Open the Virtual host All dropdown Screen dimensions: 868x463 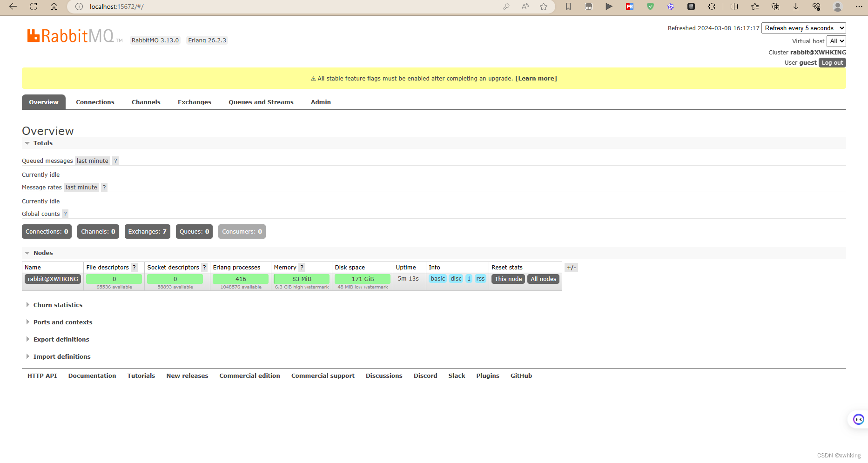click(x=836, y=41)
